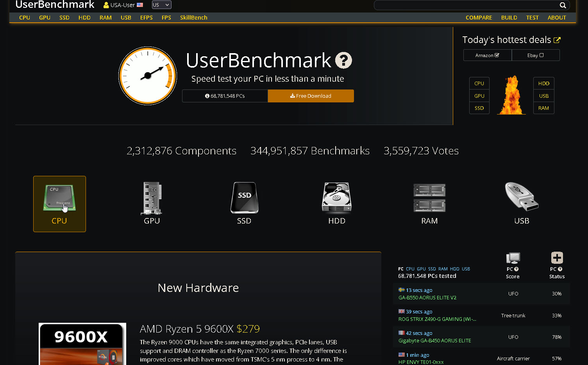Click the small HDD filter above PCs tested

point(455,269)
